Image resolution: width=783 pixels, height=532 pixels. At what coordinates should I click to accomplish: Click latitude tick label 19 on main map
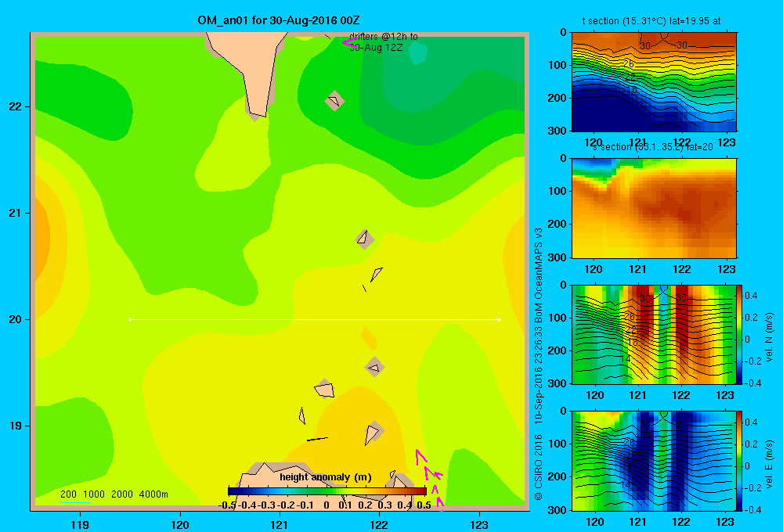click(x=15, y=426)
